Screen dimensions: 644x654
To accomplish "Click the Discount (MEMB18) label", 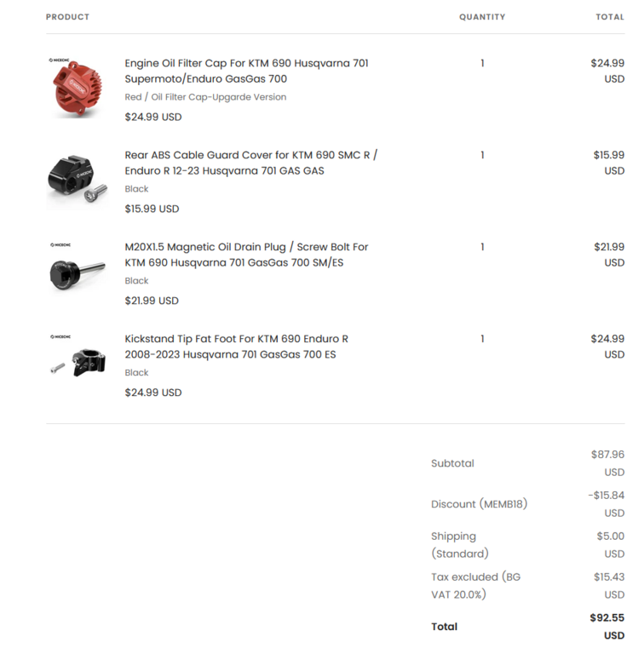I will click(479, 504).
